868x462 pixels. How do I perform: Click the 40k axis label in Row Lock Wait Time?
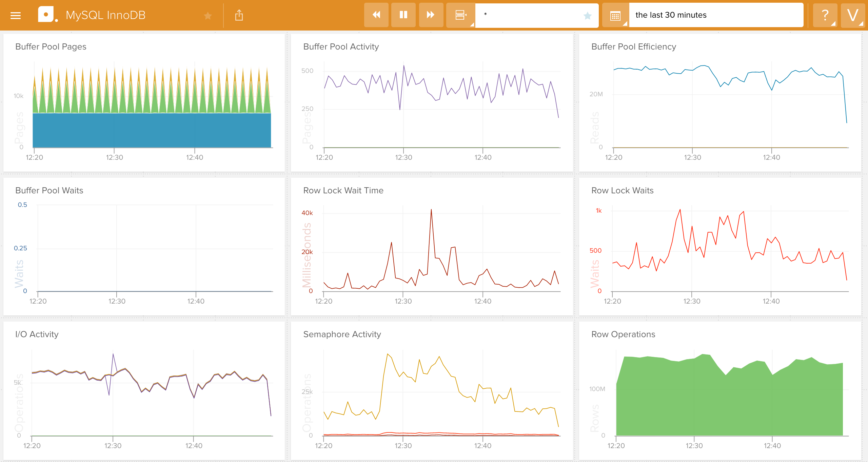pyautogui.click(x=307, y=213)
